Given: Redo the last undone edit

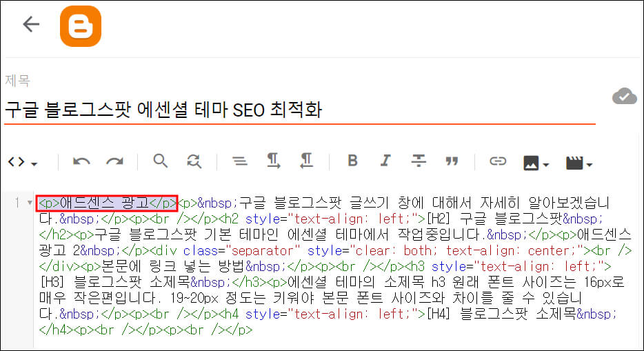Looking at the screenshot, I should click(x=114, y=161).
